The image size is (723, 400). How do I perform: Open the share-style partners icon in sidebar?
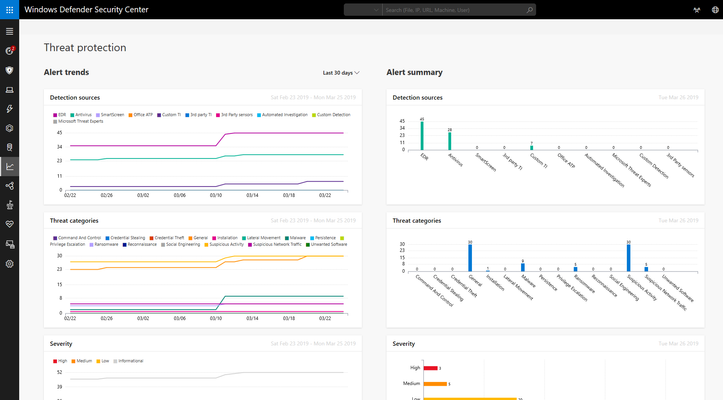point(9,186)
